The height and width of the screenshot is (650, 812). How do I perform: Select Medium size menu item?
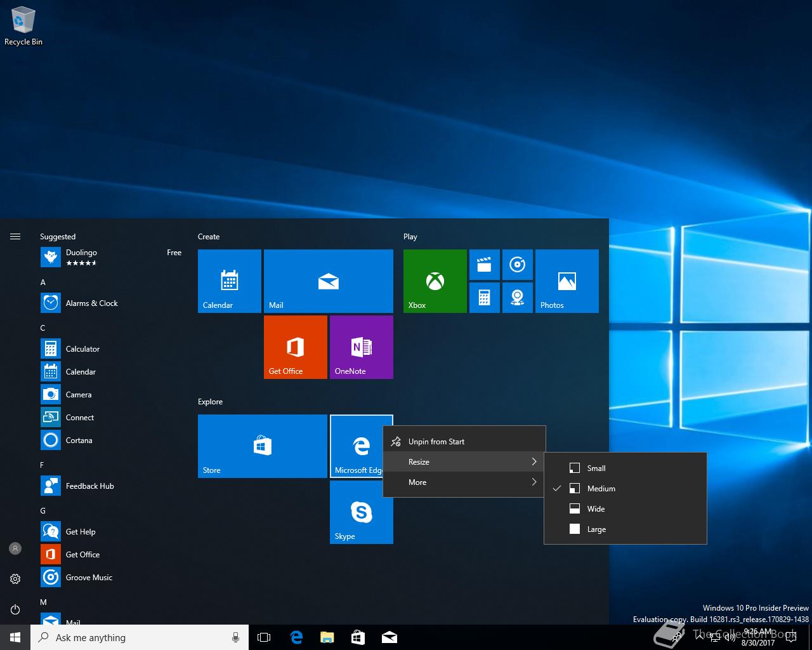(x=601, y=489)
